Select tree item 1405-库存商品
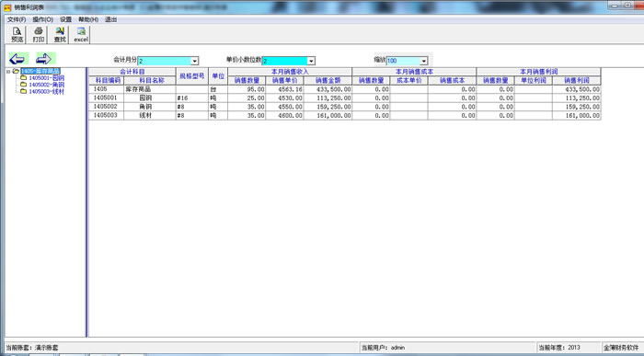Viewport: 644px width, 356px height. 40,71
